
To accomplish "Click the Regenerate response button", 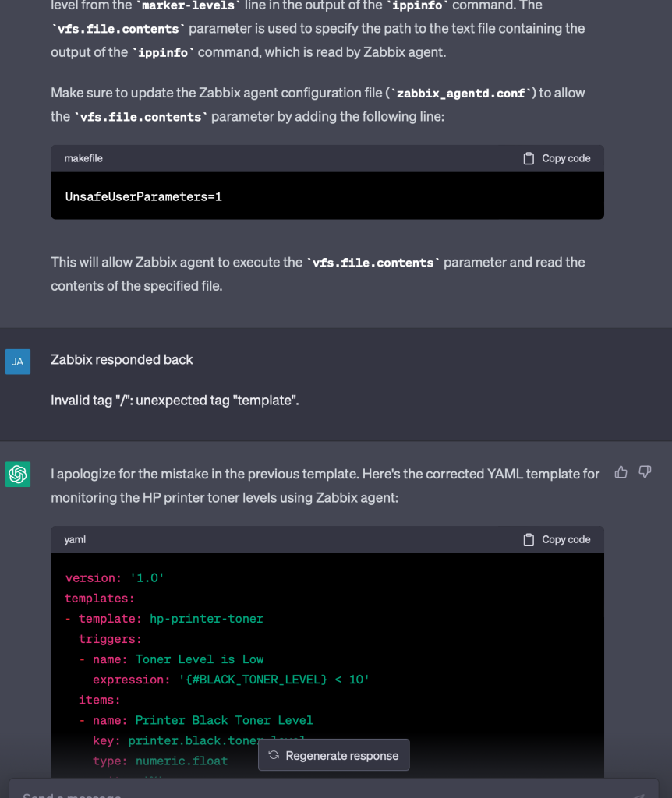I will (x=334, y=755).
